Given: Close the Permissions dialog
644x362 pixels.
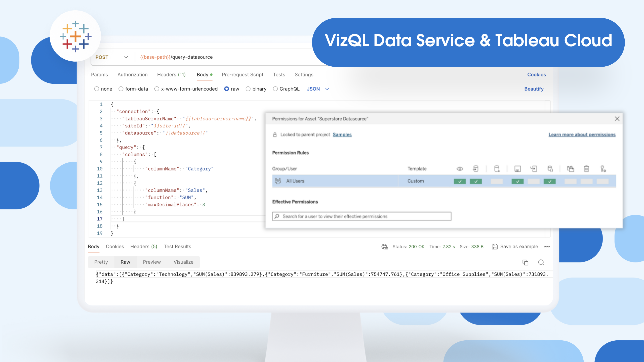Looking at the screenshot, I should [x=617, y=119].
